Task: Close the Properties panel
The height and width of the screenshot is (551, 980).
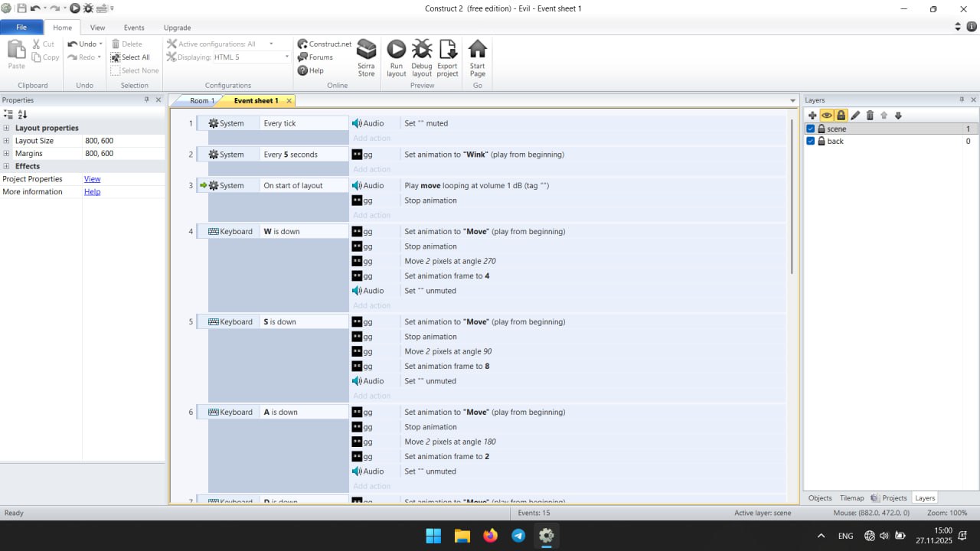Action: (x=158, y=99)
